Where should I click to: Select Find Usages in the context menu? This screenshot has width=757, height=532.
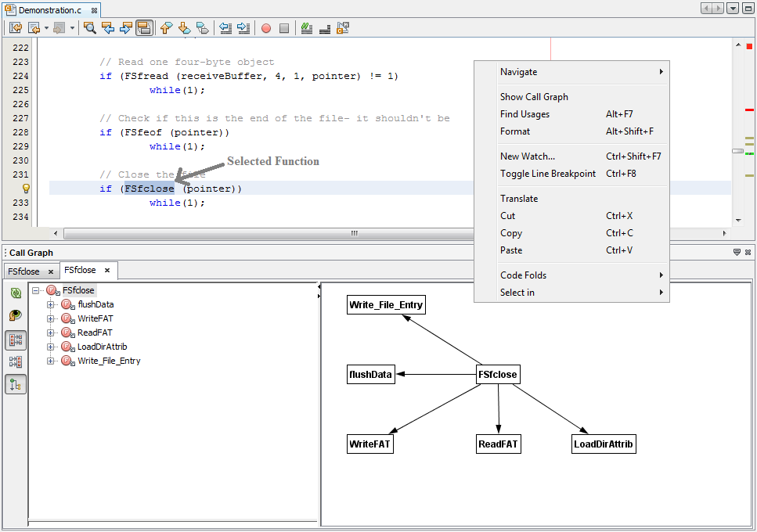[524, 114]
